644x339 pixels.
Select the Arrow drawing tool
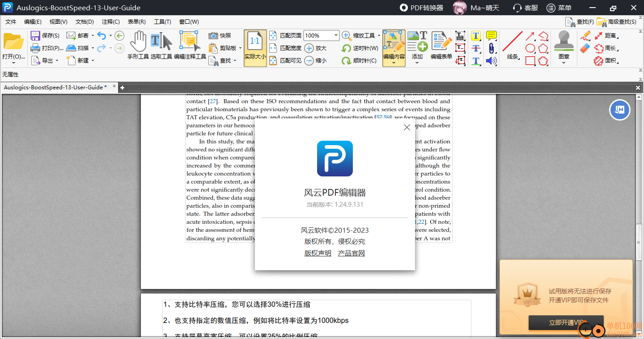click(530, 36)
